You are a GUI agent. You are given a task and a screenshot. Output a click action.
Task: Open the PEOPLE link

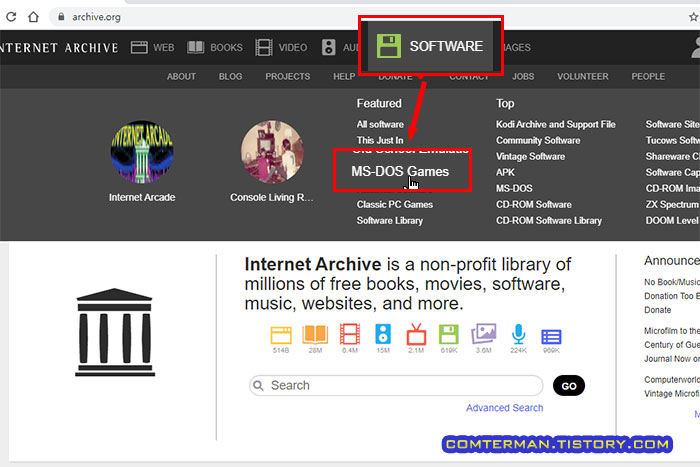tap(648, 76)
